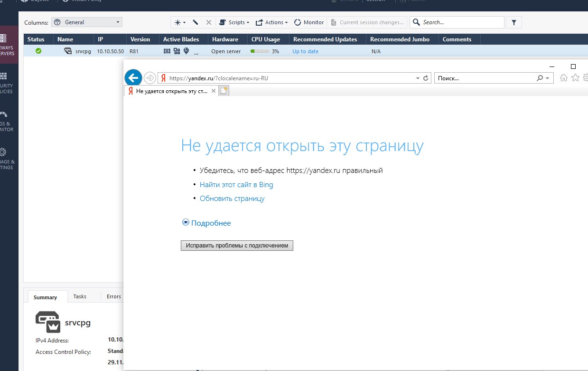Open the Scripts dropdown menu

(234, 22)
